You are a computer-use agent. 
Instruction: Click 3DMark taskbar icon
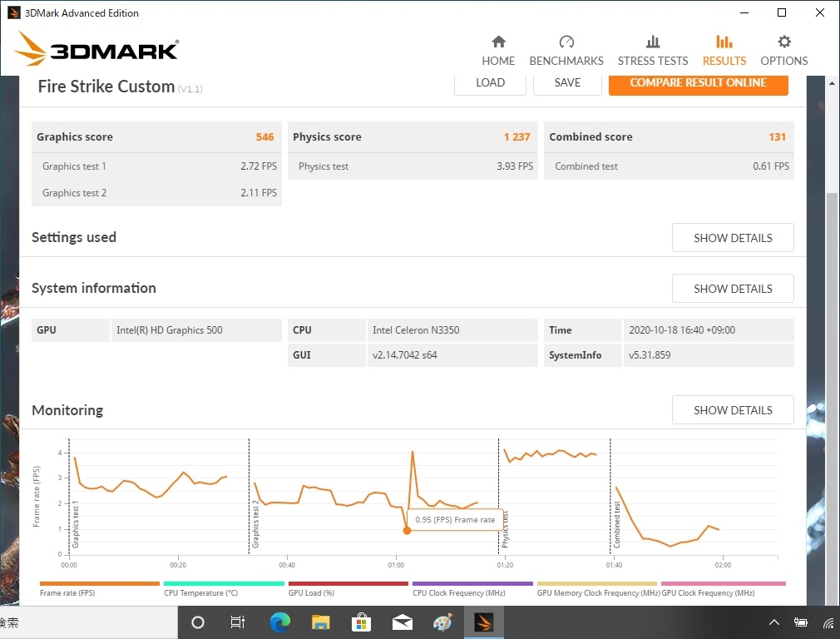(483, 622)
